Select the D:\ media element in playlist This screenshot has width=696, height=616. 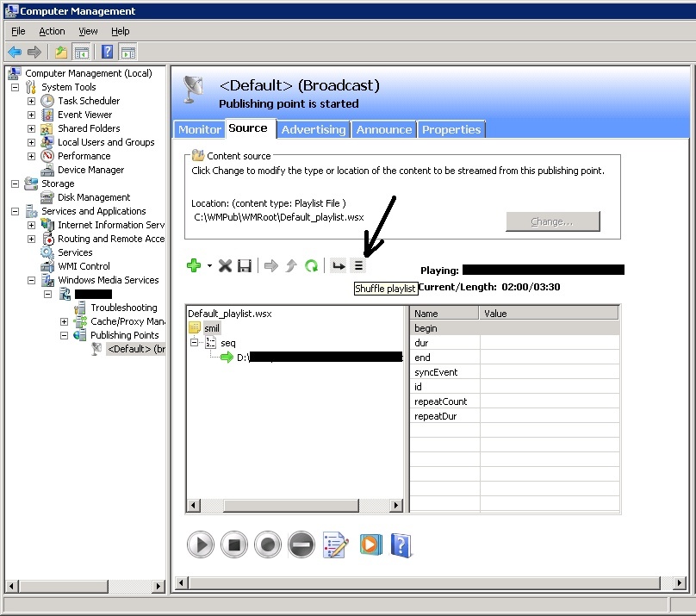320,358
